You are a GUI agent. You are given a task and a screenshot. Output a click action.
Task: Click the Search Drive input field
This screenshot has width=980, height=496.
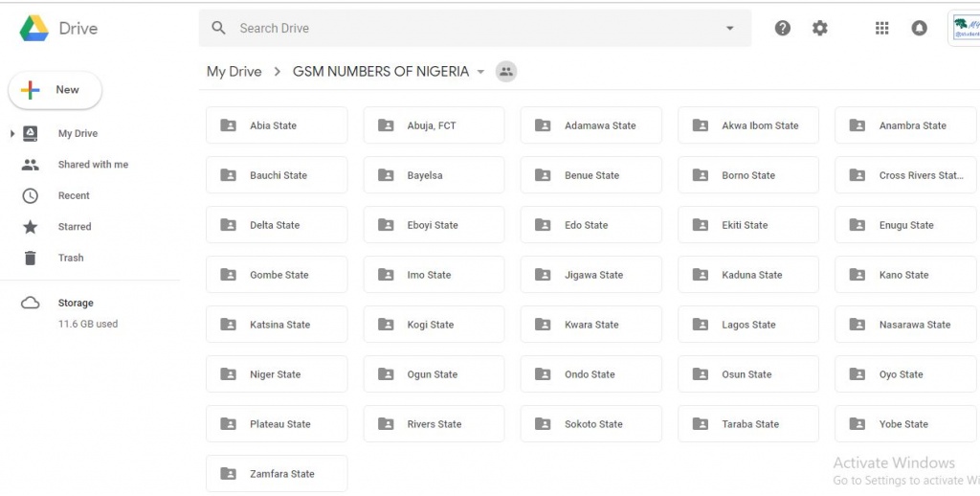[469, 29]
